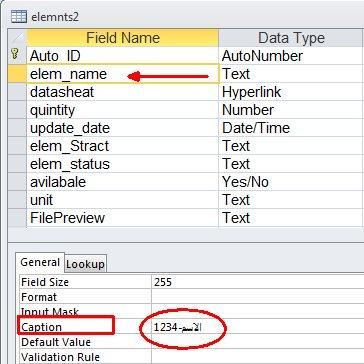The image size is (364, 364).
Task: Open Date/Time data type of update_date
Action: tap(291, 128)
